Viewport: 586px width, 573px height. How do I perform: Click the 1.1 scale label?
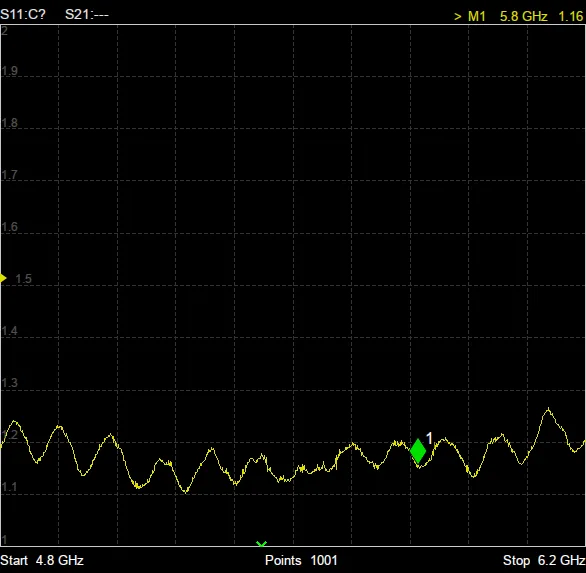pyautogui.click(x=10, y=487)
